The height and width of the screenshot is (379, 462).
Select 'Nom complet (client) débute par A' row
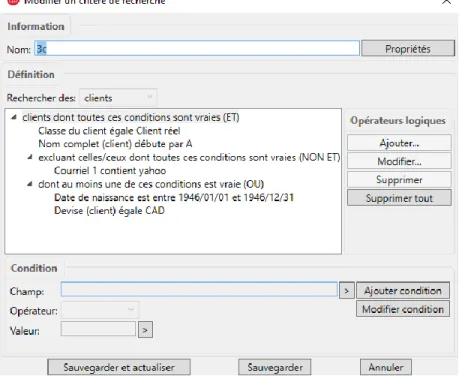(115, 144)
